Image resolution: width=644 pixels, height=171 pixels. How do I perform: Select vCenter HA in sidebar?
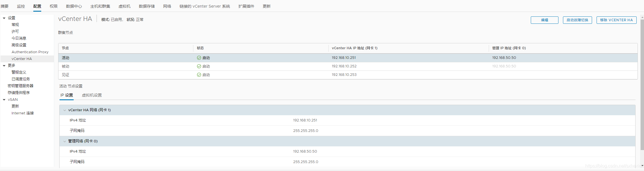[22, 59]
